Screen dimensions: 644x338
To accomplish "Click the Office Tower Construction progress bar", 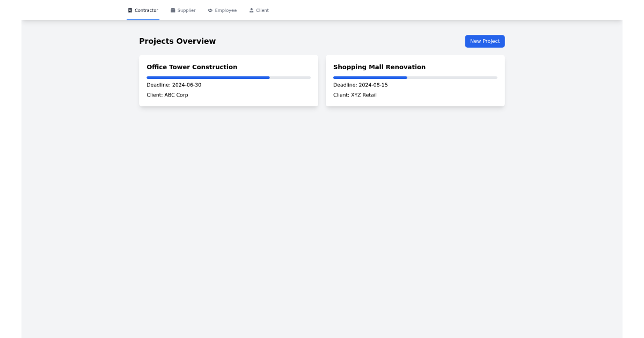I will 229,77.
